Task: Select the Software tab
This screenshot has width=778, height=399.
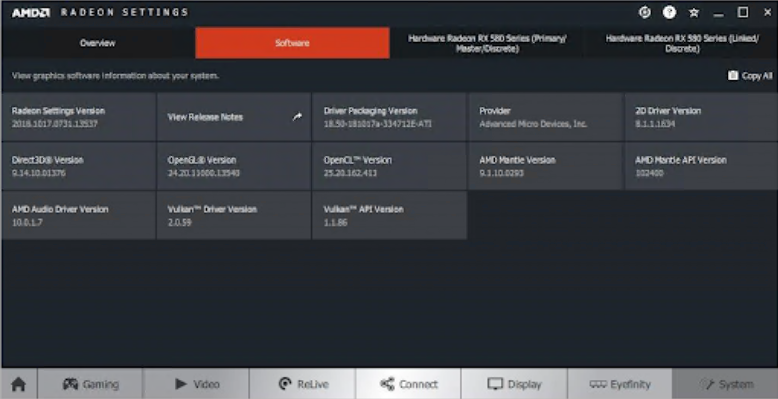Action: coord(292,43)
